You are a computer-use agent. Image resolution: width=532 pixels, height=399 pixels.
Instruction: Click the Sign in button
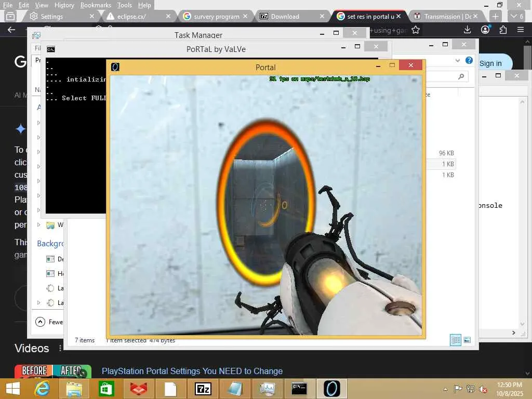pos(490,63)
